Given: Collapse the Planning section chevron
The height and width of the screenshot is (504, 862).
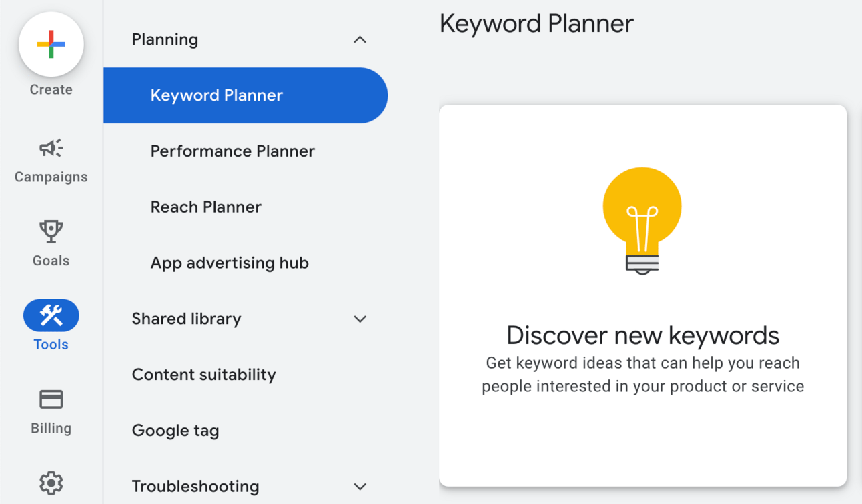Looking at the screenshot, I should 360,40.
